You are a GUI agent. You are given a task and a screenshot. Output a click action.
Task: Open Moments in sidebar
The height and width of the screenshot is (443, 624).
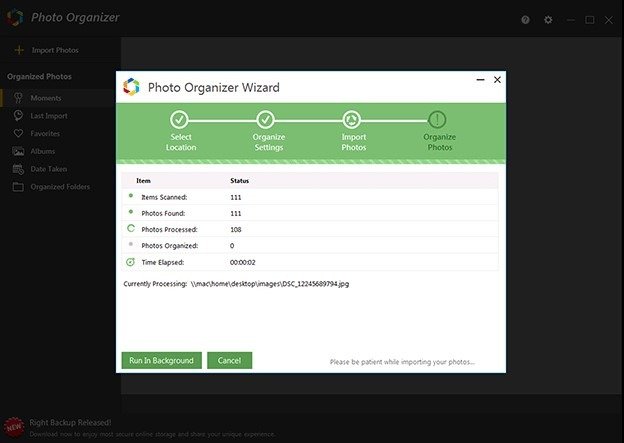tap(46, 98)
